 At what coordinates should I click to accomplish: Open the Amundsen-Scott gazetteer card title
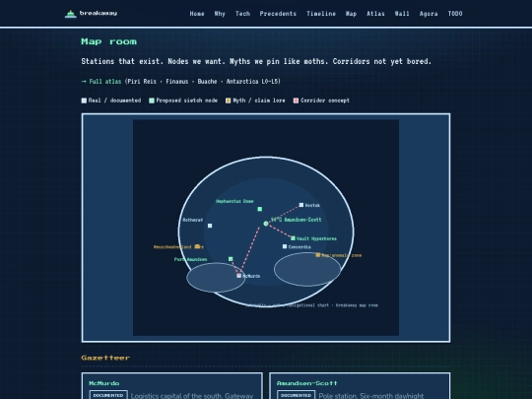306,383
